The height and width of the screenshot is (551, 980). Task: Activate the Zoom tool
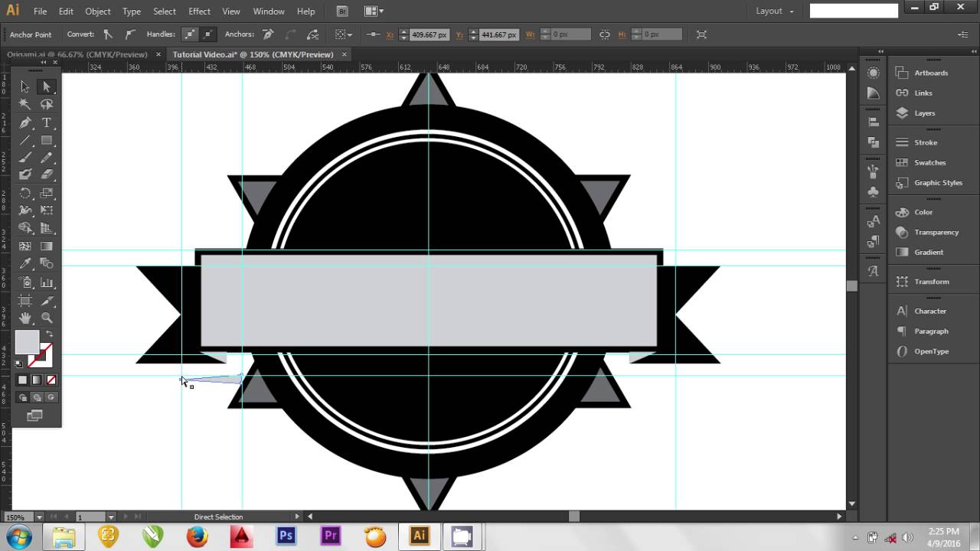click(x=47, y=318)
